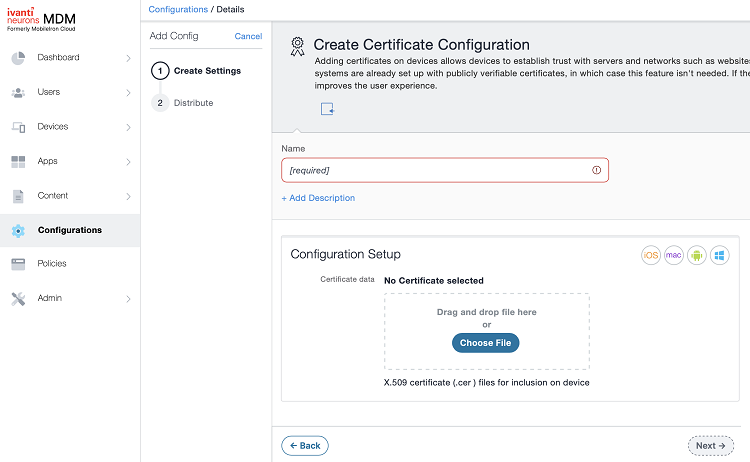Expand the Dashboard menu chevron

click(x=128, y=58)
